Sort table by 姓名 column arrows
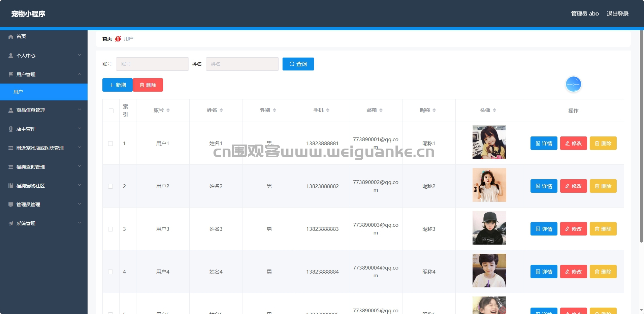 pos(221,110)
